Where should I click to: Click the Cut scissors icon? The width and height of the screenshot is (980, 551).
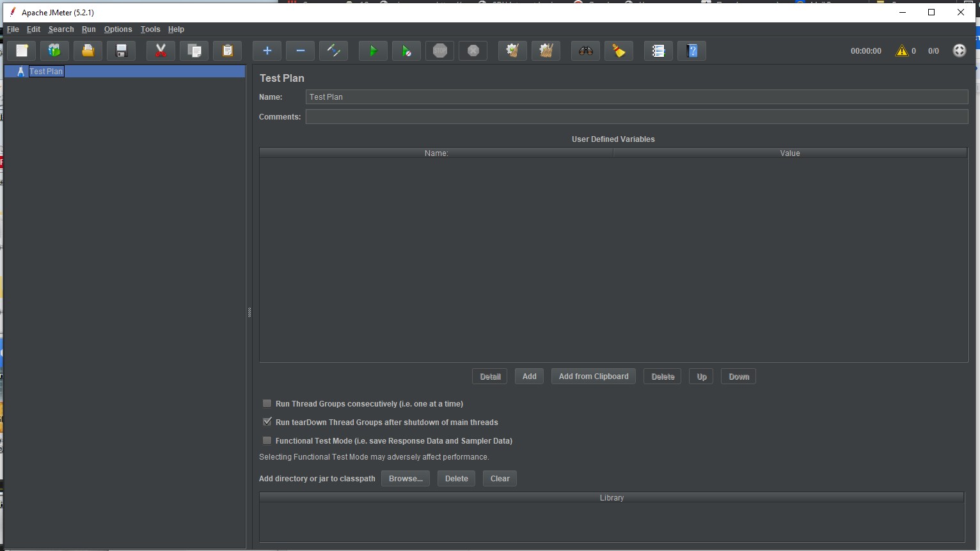161,51
